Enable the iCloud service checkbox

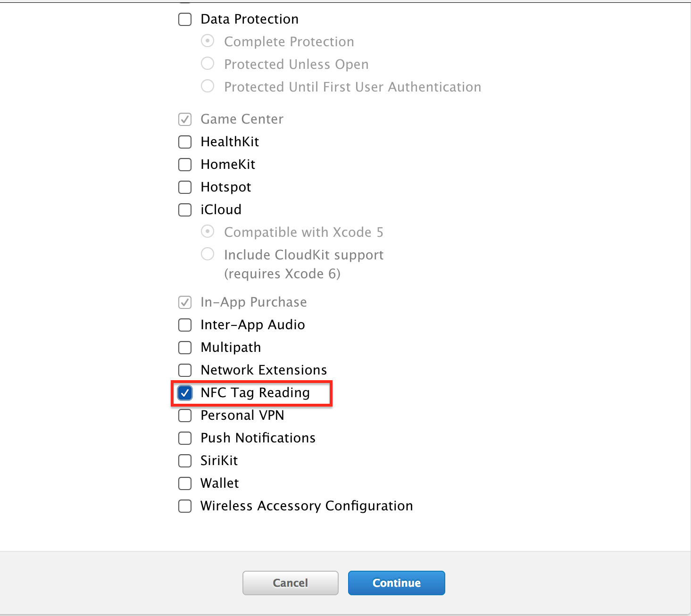click(x=185, y=210)
